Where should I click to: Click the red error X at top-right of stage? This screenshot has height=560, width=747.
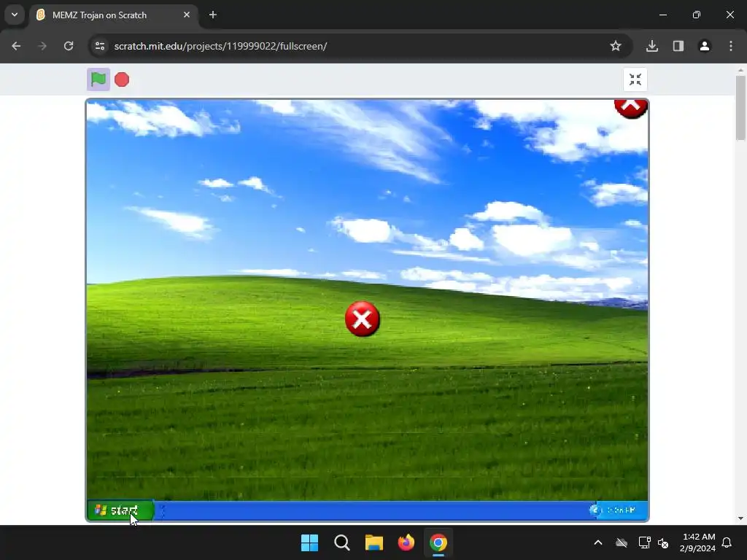tap(631, 109)
